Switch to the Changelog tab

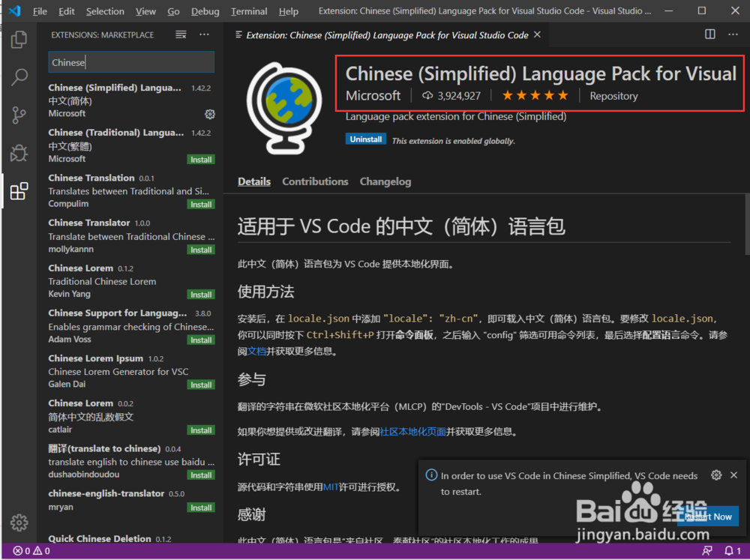[385, 181]
